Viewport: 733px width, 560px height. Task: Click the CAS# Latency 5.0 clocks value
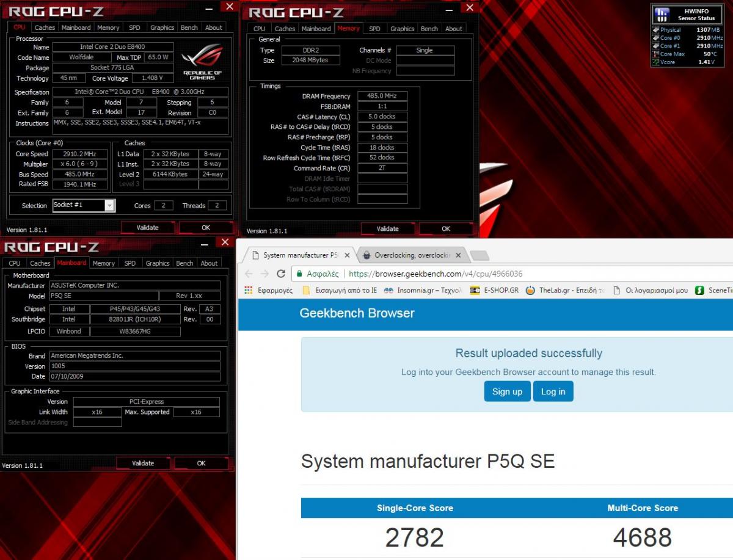(382, 117)
